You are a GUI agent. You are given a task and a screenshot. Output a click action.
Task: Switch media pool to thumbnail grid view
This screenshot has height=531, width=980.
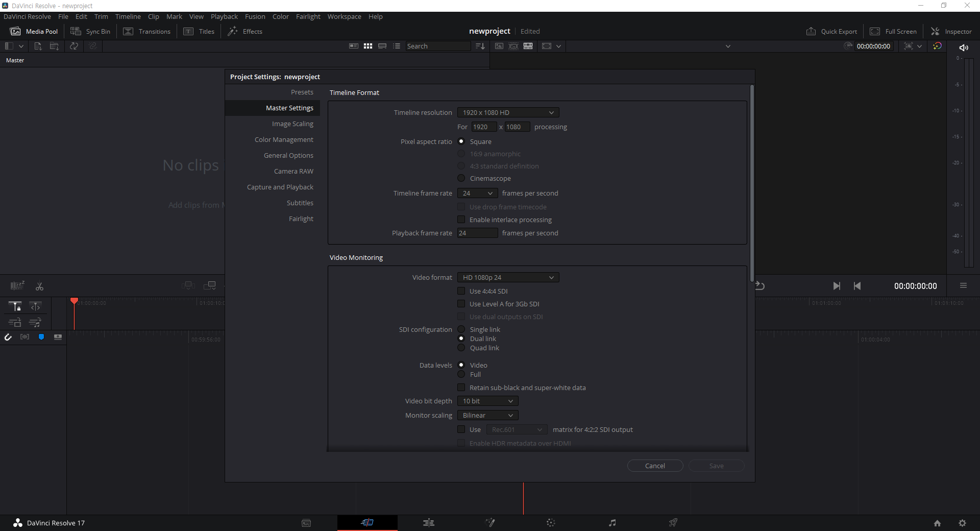click(x=368, y=46)
